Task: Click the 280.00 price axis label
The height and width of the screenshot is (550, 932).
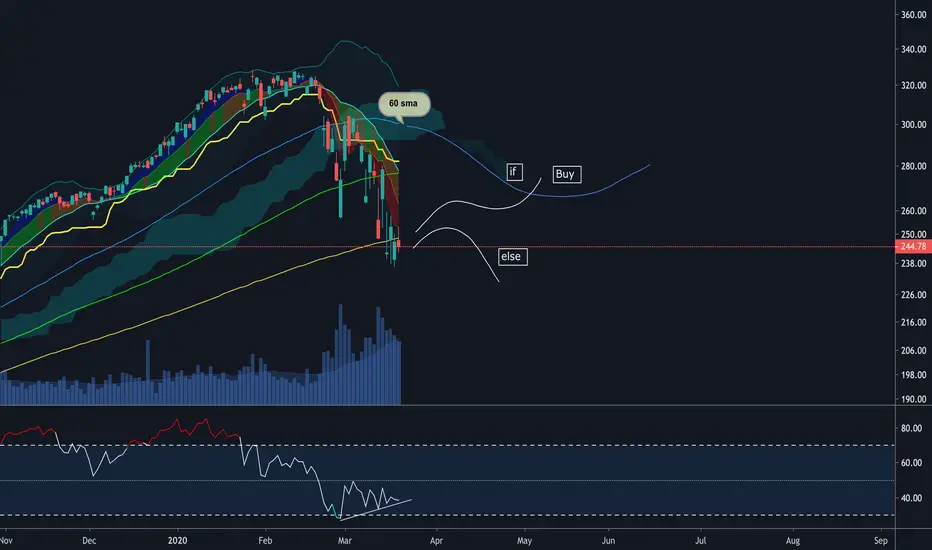Action: click(914, 166)
